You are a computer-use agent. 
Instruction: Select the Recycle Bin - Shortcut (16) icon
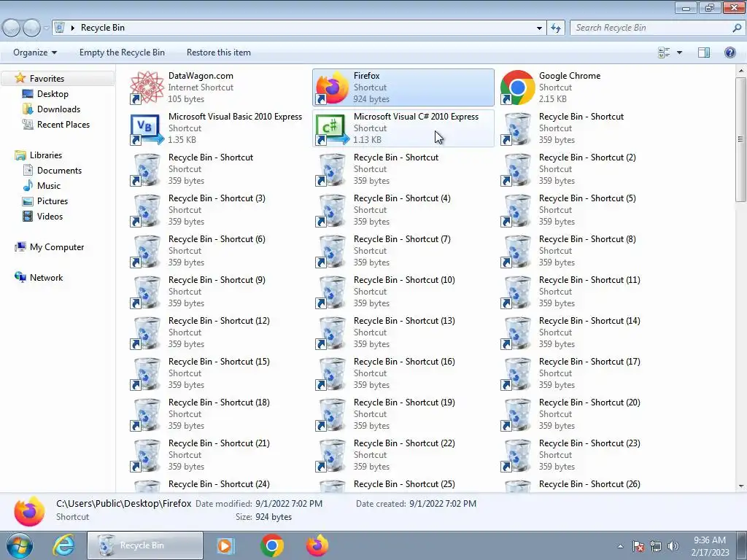[332, 373]
